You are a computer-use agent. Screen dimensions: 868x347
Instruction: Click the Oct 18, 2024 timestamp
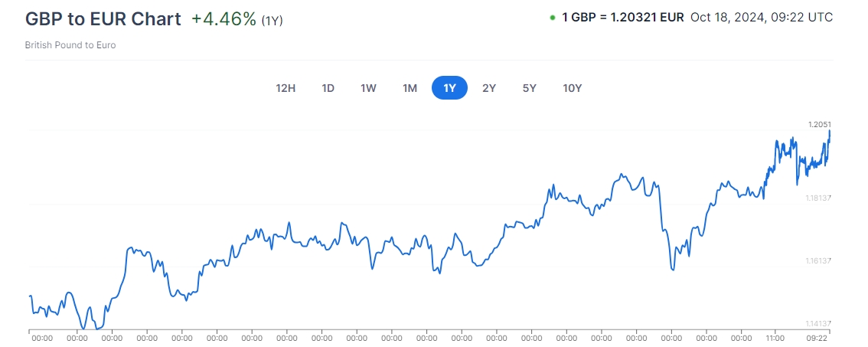[762, 18]
